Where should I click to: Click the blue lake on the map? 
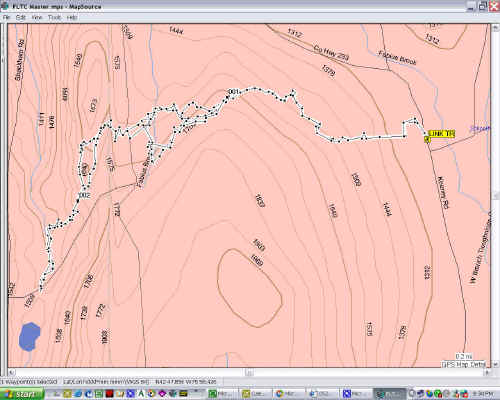pos(29,337)
